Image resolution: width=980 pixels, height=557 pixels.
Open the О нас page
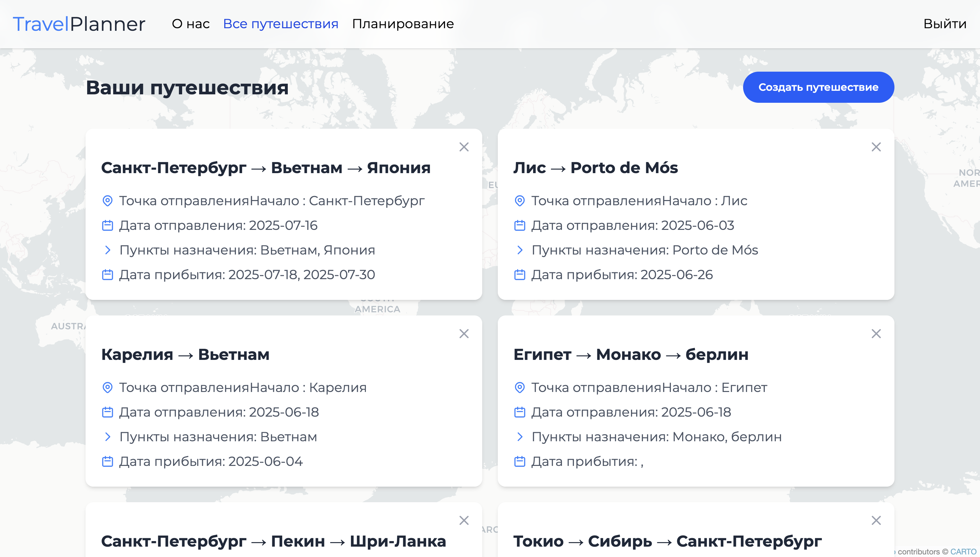191,24
